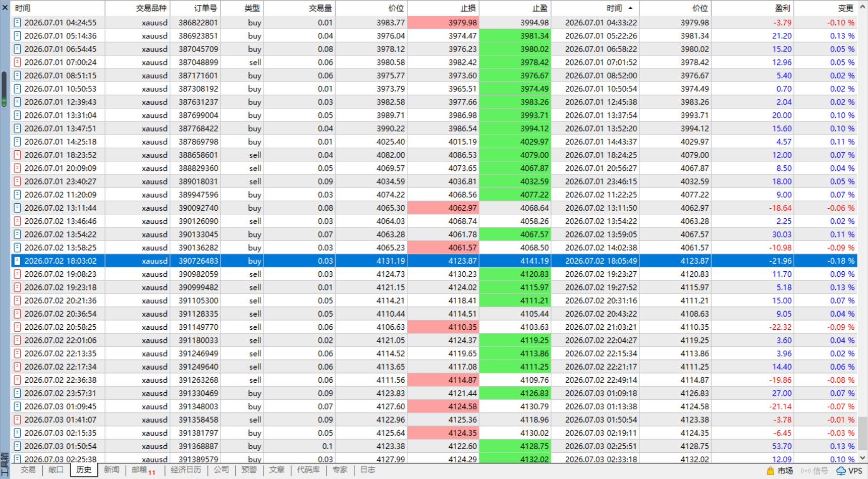Viewport: 868px width, 479px height.
Task: Open the 邮箱 tab
Action: [143, 470]
